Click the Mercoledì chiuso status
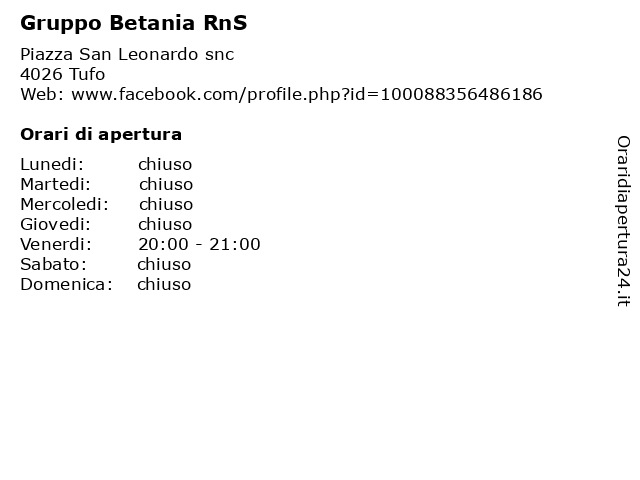The height and width of the screenshot is (480, 640). click(166, 204)
